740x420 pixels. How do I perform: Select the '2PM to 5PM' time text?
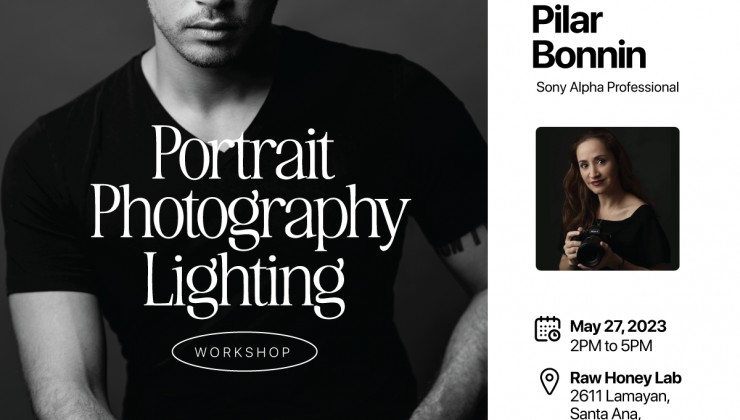click(x=611, y=346)
